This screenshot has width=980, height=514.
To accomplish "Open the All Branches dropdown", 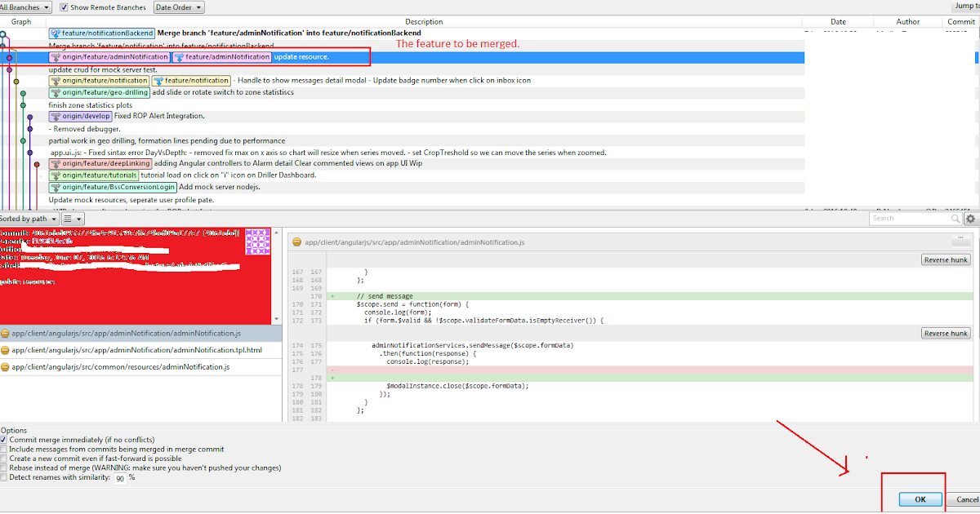I will pyautogui.click(x=23, y=7).
